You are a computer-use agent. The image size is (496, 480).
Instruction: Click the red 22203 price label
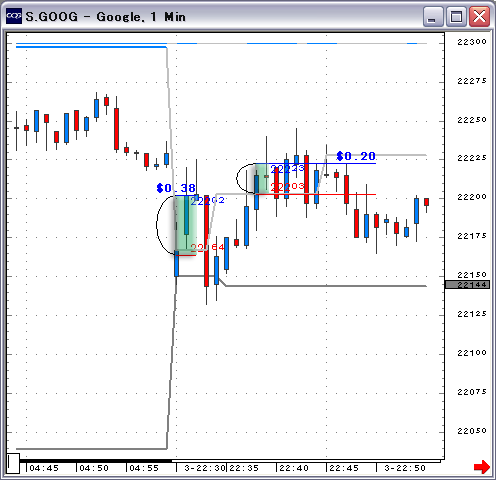[287, 187]
